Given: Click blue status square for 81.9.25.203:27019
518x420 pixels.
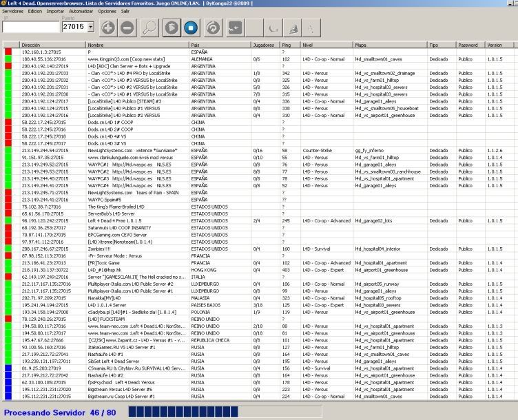Looking at the screenshot, I should coord(8,368).
